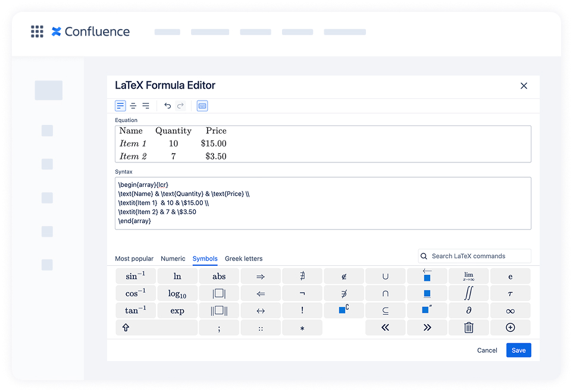The height and width of the screenshot is (392, 573).
Task: Insert abs function key
Action: (219, 276)
